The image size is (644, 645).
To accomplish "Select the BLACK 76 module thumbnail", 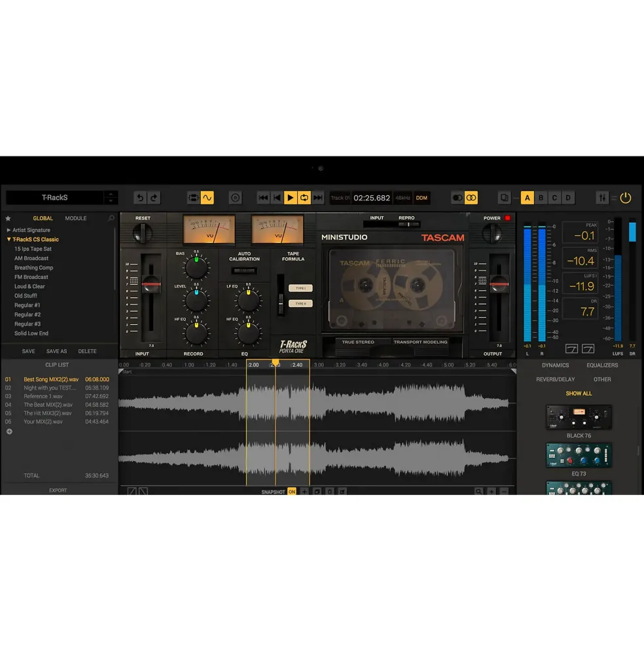I will 579,417.
